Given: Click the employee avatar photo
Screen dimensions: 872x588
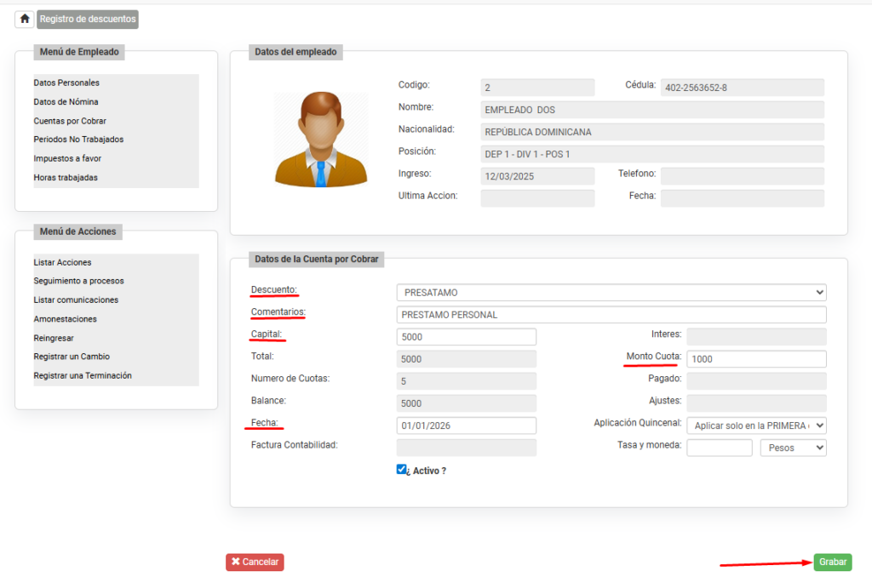Looking at the screenshot, I should tap(321, 139).
